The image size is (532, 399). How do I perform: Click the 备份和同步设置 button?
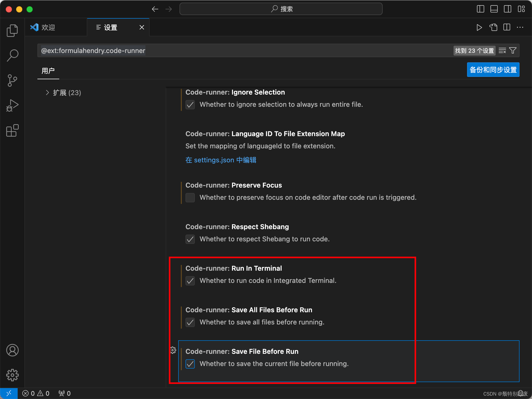click(493, 70)
